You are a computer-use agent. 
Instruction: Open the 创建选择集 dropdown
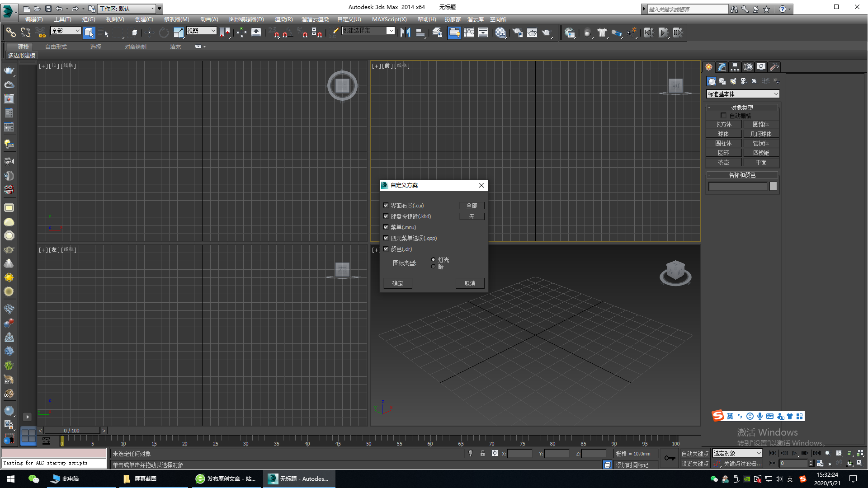391,31
